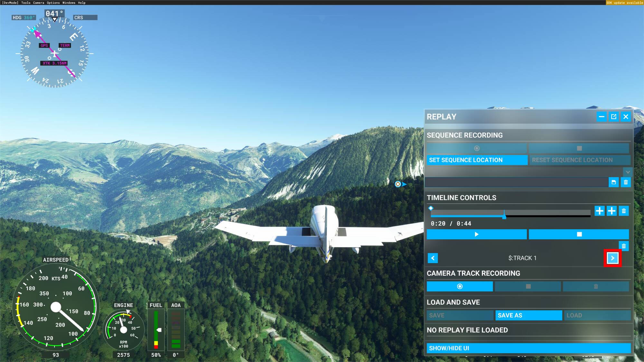Expand the sequence list dropdown chevron
The width and height of the screenshot is (644, 362).
point(628,172)
